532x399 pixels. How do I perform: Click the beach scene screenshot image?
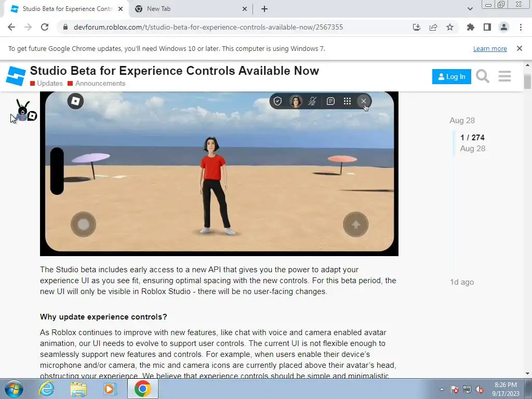[219, 174]
